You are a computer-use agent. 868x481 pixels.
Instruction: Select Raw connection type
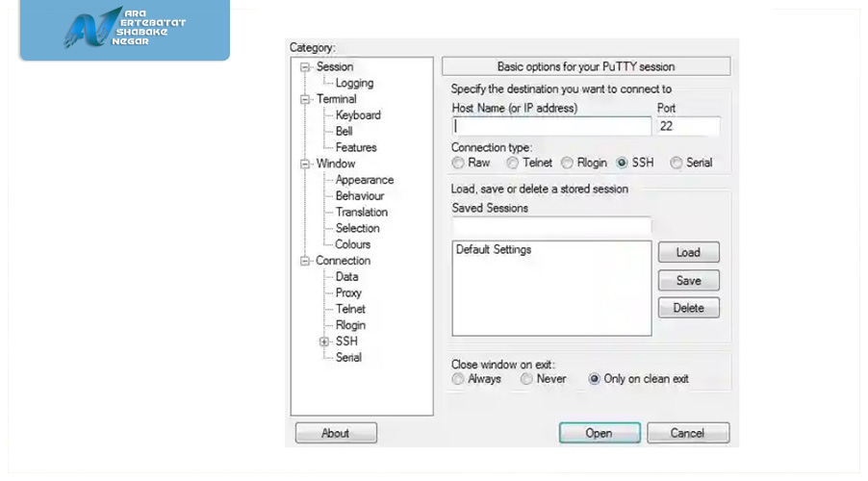pos(458,163)
